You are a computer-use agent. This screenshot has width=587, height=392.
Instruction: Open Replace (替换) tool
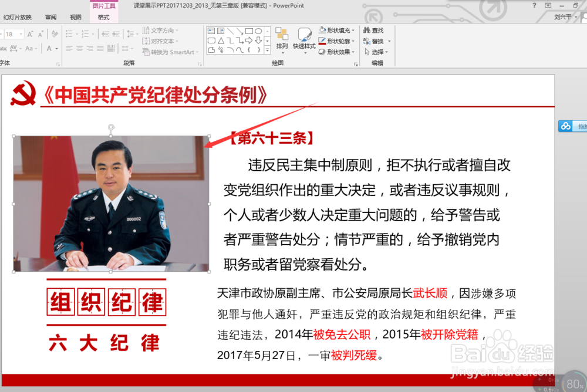(375, 41)
